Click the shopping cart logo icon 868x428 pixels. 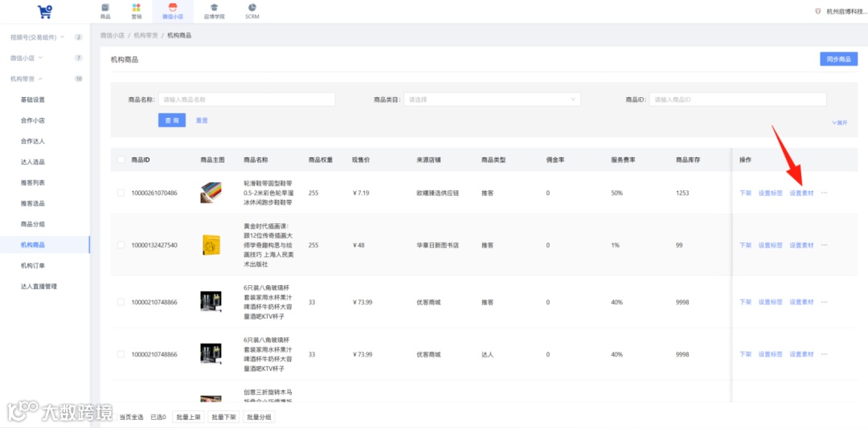click(44, 11)
